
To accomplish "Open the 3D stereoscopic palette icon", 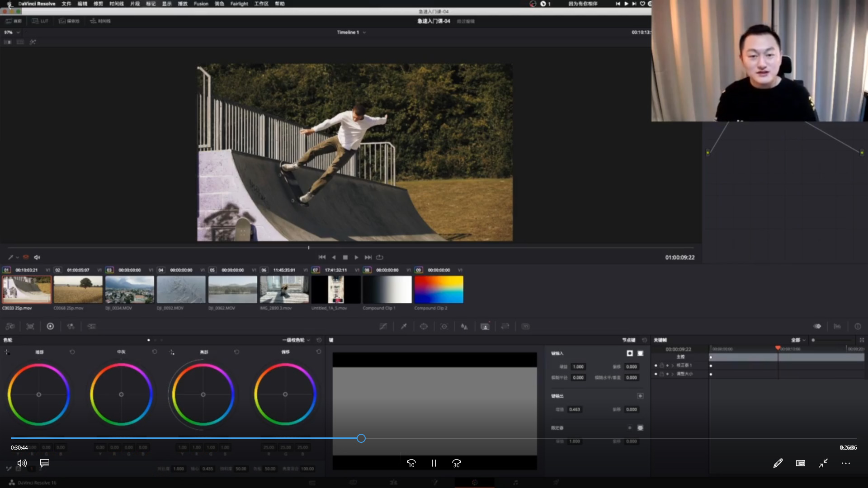I will tap(525, 326).
